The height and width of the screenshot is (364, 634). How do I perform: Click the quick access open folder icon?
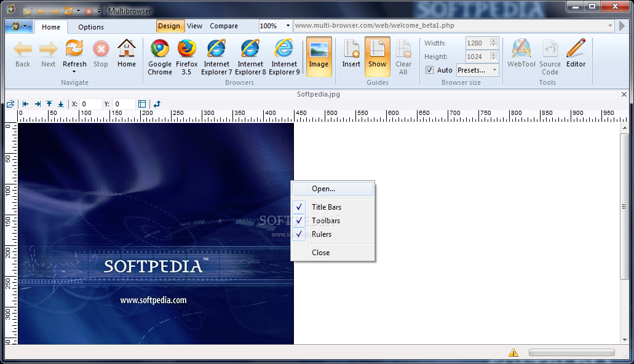[x=28, y=11]
